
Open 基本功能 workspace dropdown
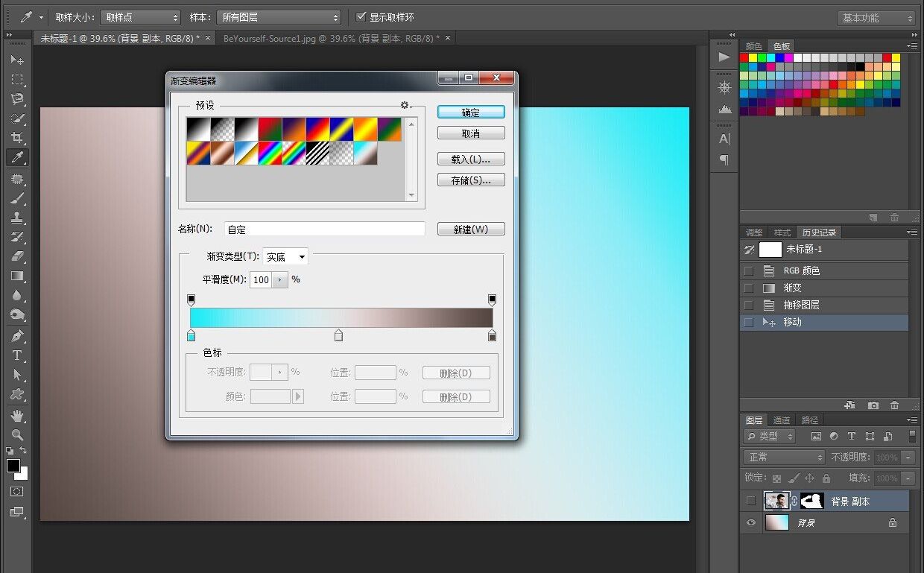pos(877,18)
